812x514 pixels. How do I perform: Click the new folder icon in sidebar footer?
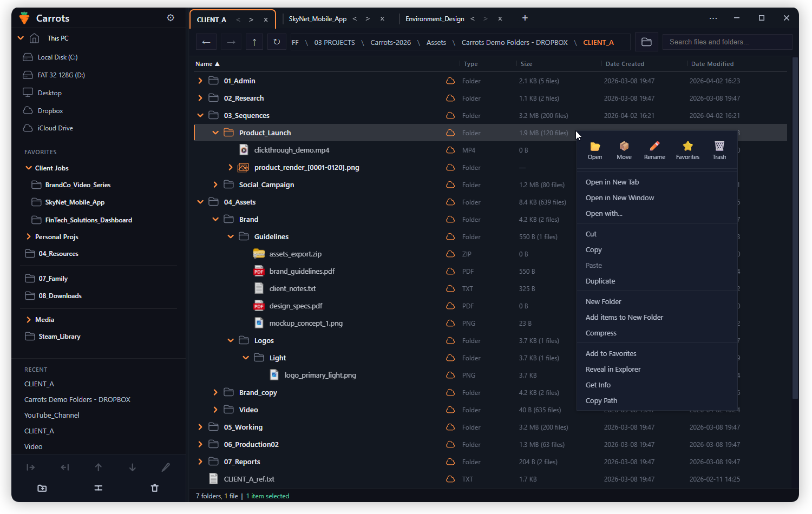pyautogui.click(x=42, y=488)
